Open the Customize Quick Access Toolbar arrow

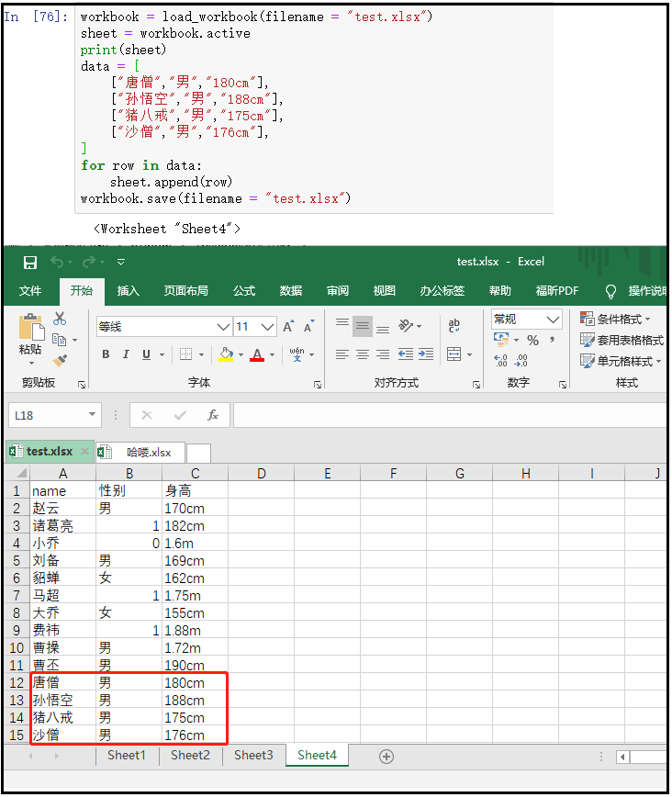tap(121, 263)
